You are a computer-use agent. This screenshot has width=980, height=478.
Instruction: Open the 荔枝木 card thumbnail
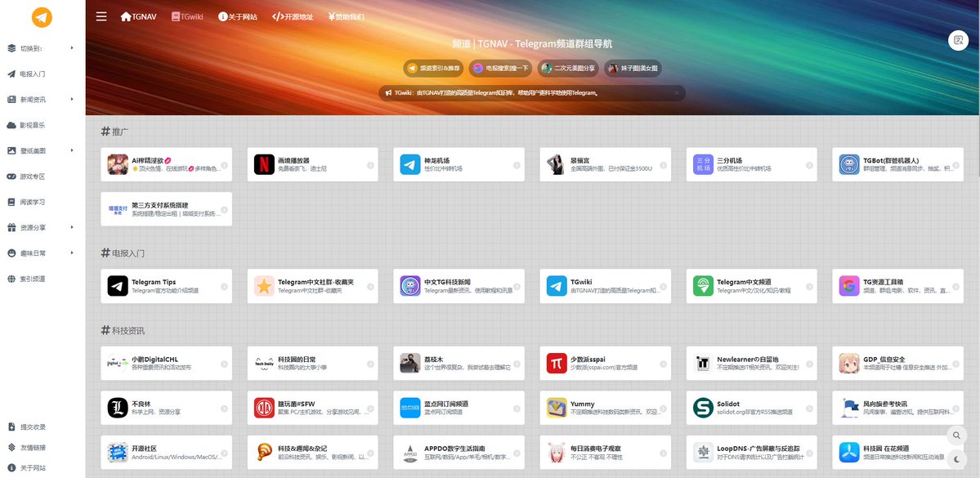(410, 363)
